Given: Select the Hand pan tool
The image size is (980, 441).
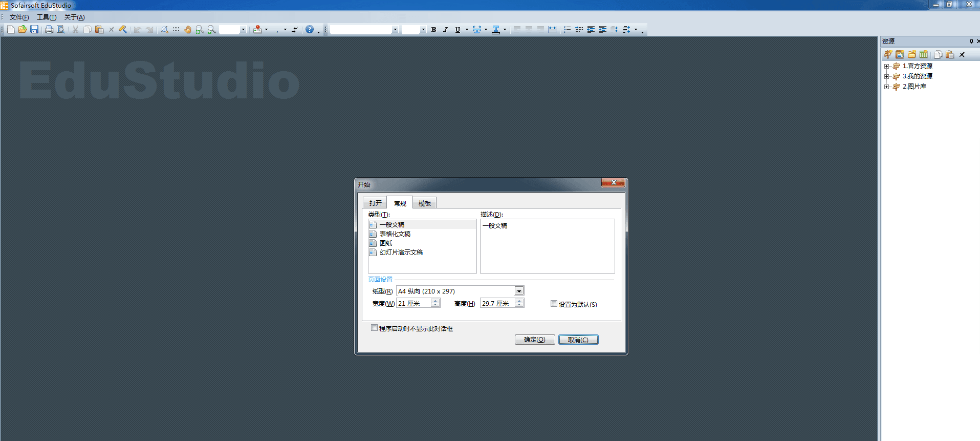Looking at the screenshot, I should (188, 30).
